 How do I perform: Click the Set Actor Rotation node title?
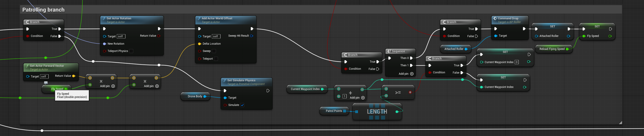[x=119, y=18]
